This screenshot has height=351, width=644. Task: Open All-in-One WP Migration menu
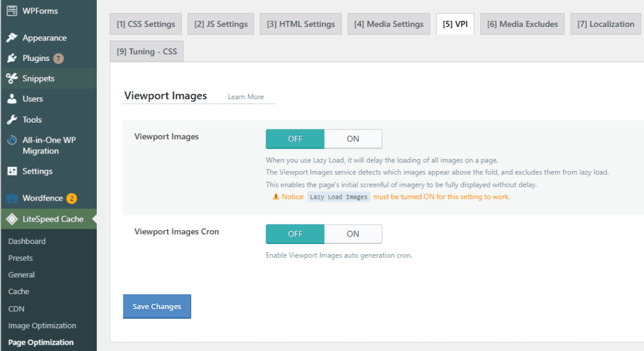pos(48,145)
